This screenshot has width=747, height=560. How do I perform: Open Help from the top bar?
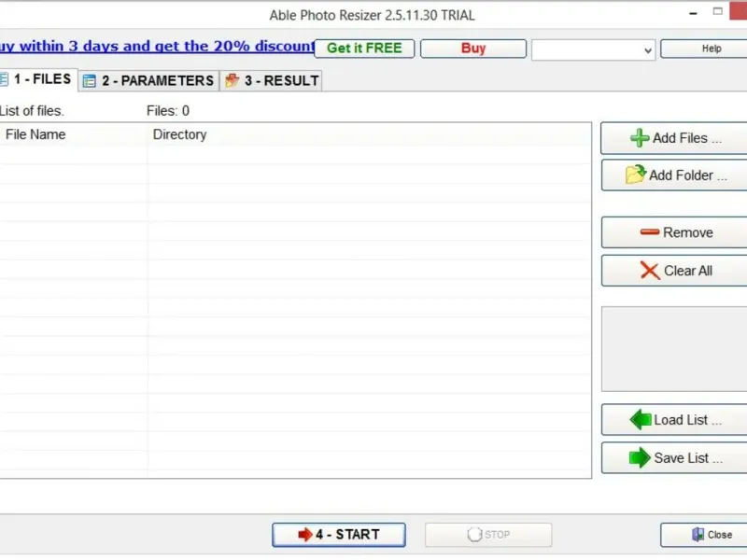704,49
